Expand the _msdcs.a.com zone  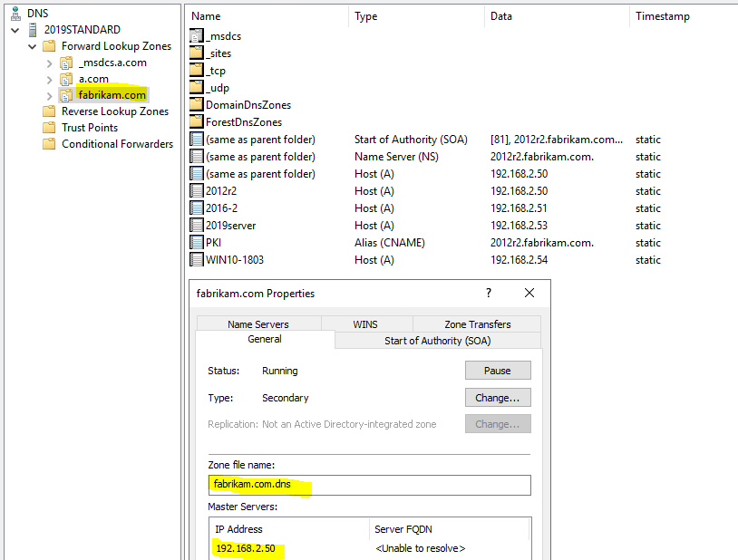[50, 63]
